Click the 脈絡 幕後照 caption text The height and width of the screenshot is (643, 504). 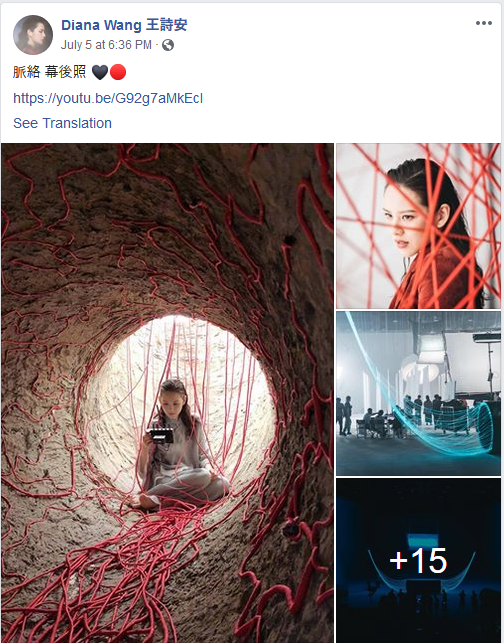click(x=49, y=72)
